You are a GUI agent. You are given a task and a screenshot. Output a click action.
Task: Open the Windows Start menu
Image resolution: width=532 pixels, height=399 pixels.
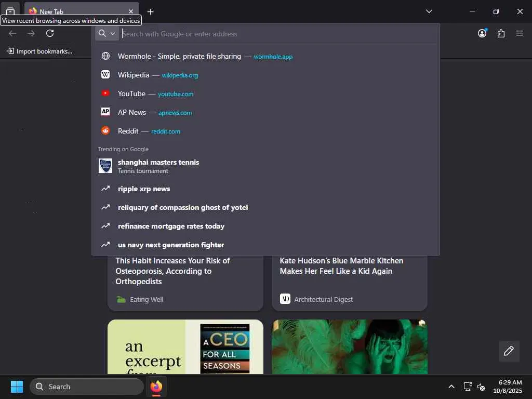point(17,387)
